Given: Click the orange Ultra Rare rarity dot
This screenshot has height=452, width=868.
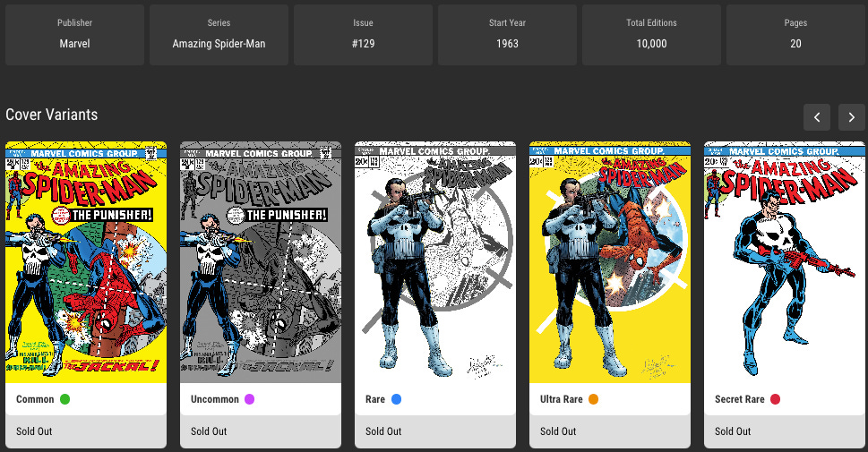Looking at the screenshot, I should coord(593,399).
